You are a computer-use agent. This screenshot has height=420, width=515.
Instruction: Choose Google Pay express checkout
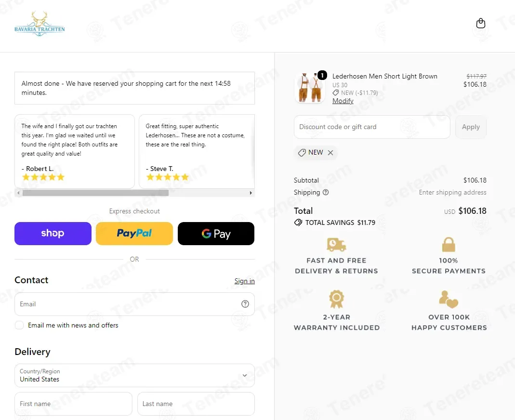coord(216,234)
